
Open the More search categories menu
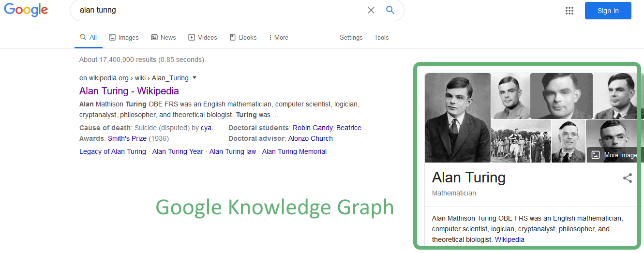(x=278, y=37)
